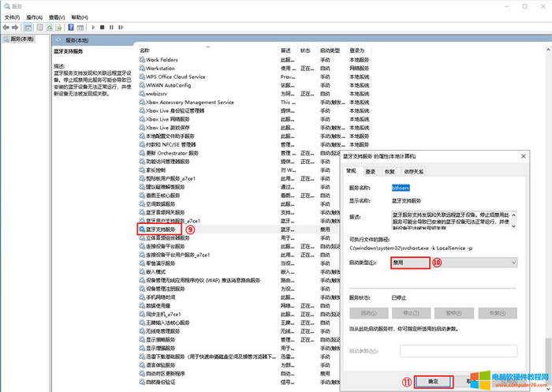The width and height of the screenshot is (552, 392).
Task: Click the blue Help icon in toolbar
Action: [x=70, y=27]
